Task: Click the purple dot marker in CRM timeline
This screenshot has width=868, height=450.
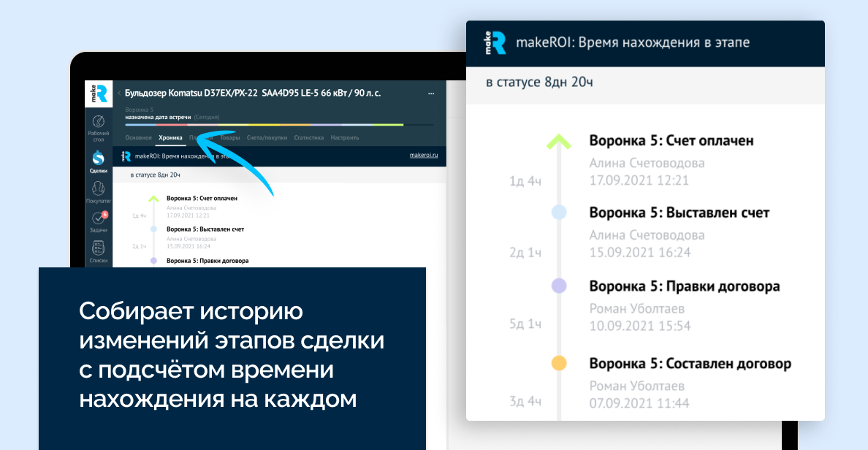Action: point(153,261)
